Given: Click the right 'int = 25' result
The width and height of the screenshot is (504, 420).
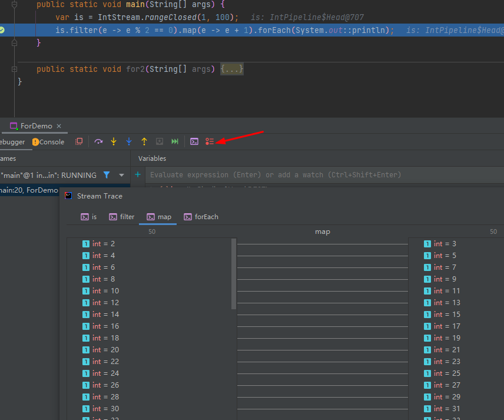Looking at the screenshot, I should [442, 373].
